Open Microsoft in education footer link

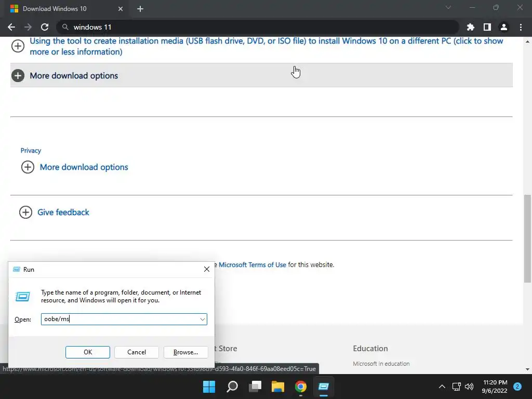381,363
